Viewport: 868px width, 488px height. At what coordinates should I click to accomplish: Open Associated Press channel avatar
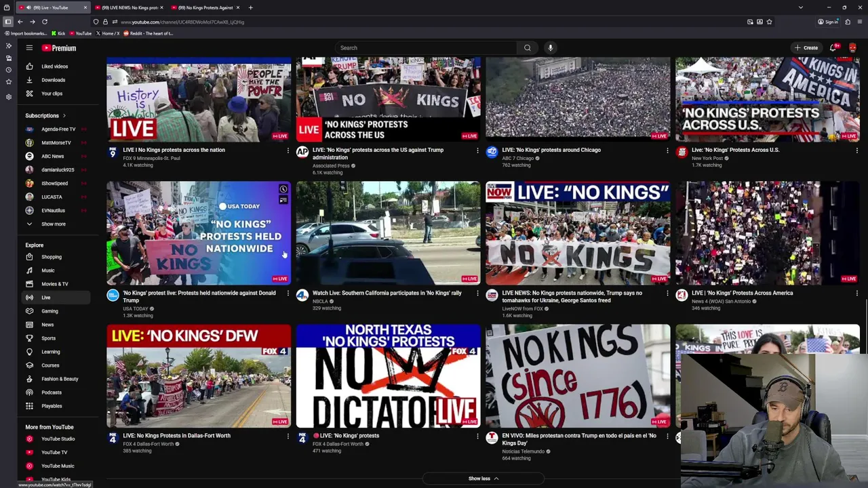click(302, 152)
